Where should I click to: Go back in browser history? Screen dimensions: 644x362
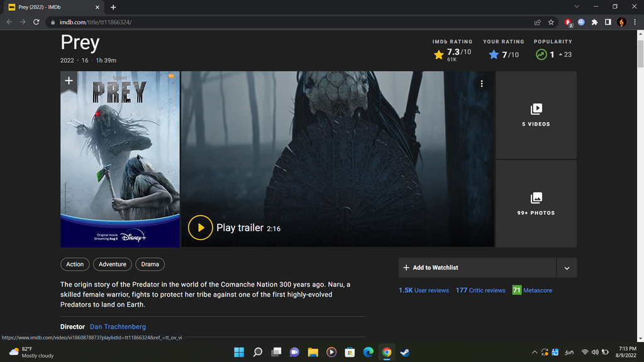pos(9,22)
